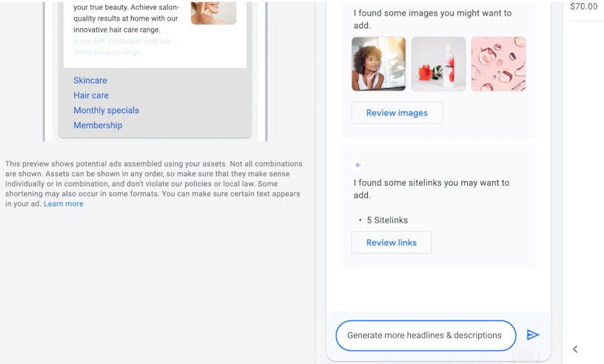Select the woman portrait image thumbnail

click(x=379, y=64)
